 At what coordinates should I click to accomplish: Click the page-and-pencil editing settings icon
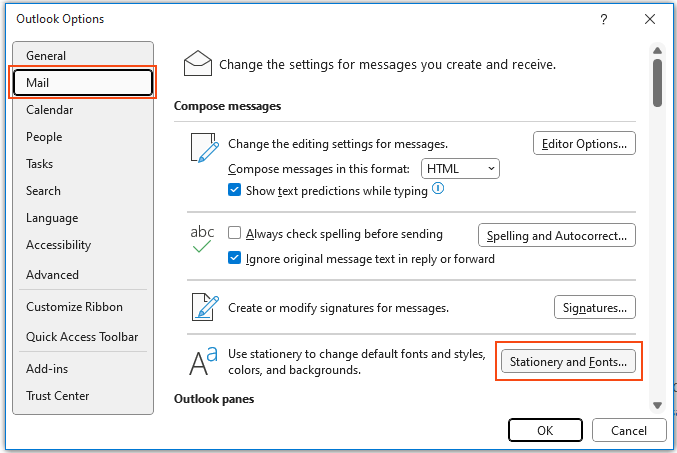click(x=205, y=148)
